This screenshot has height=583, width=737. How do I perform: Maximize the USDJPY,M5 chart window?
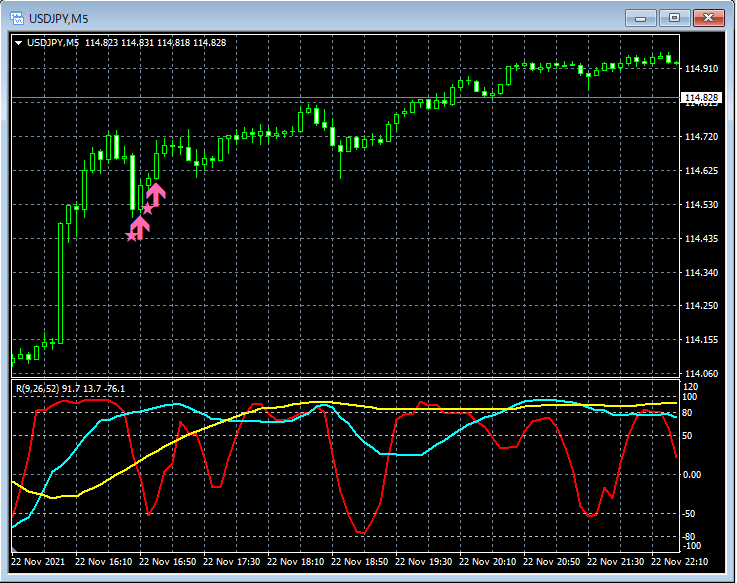coord(673,18)
